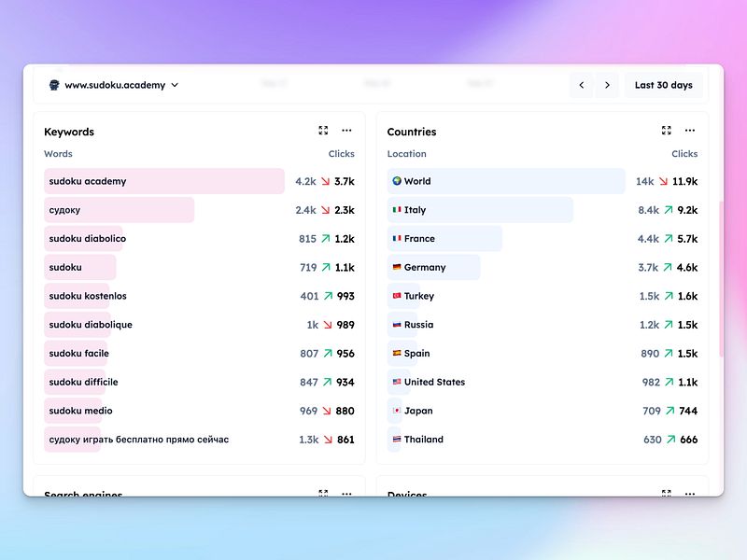The width and height of the screenshot is (747, 560).
Task: Select the 'sudoku facile' keyword row
Action: tap(199, 354)
